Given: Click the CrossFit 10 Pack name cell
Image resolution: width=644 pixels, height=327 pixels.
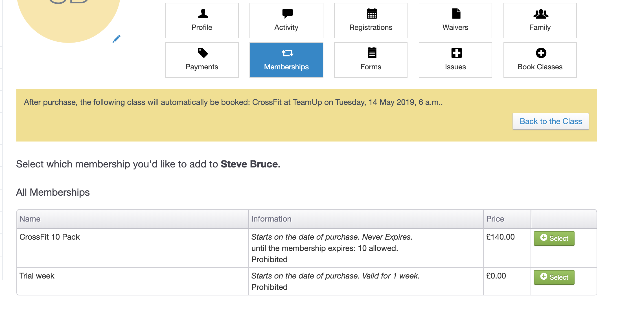Looking at the screenshot, I should click(x=50, y=237).
